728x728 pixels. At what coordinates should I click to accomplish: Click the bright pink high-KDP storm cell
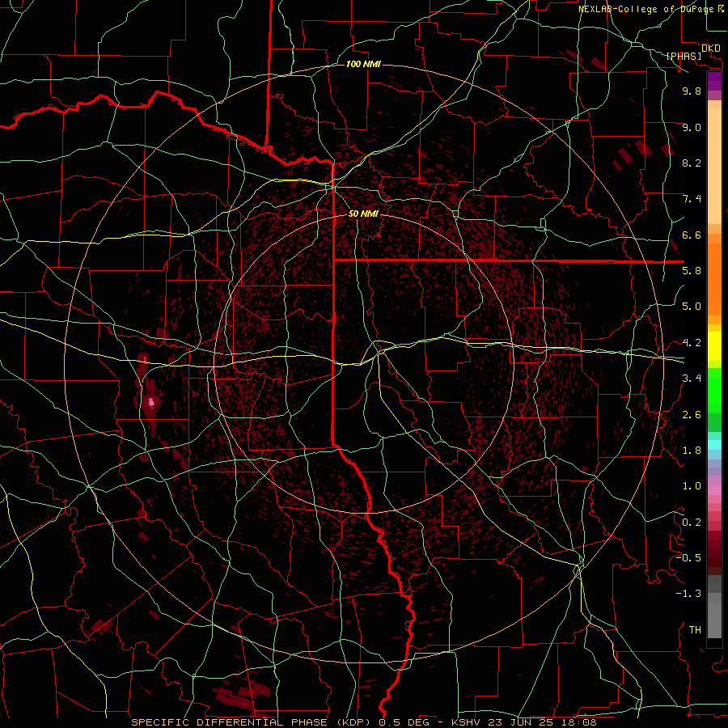click(150, 401)
